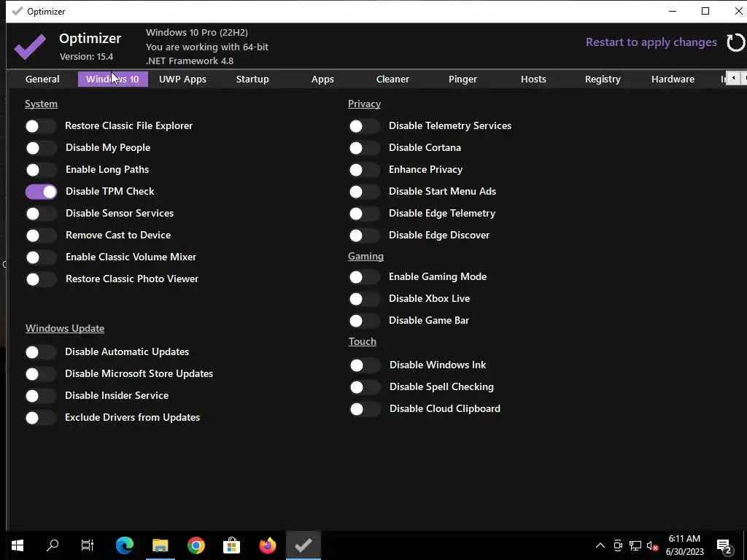The width and height of the screenshot is (747, 560).
Task: Switch to the Pinger tab
Action: 462,79
